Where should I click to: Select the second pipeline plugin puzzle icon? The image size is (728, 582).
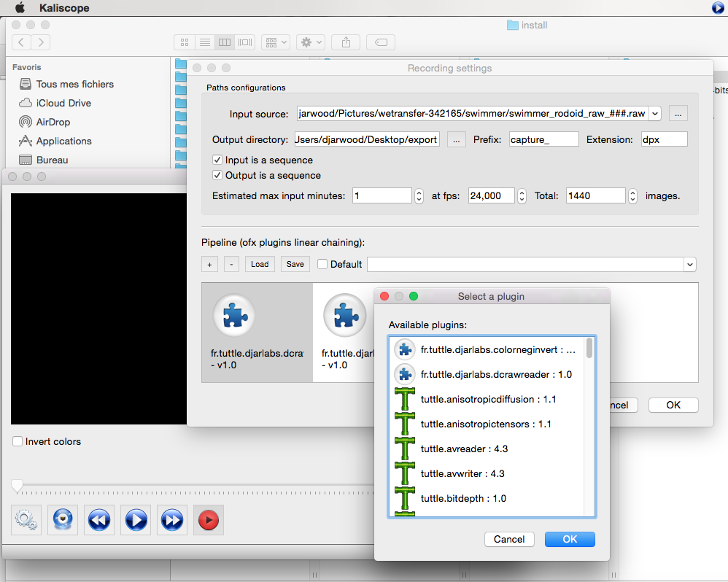344,315
